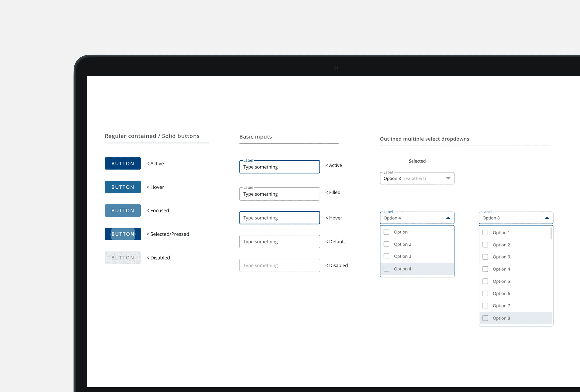
Task: Click the Selected/Pressed state button
Action: (x=123, y=234)
